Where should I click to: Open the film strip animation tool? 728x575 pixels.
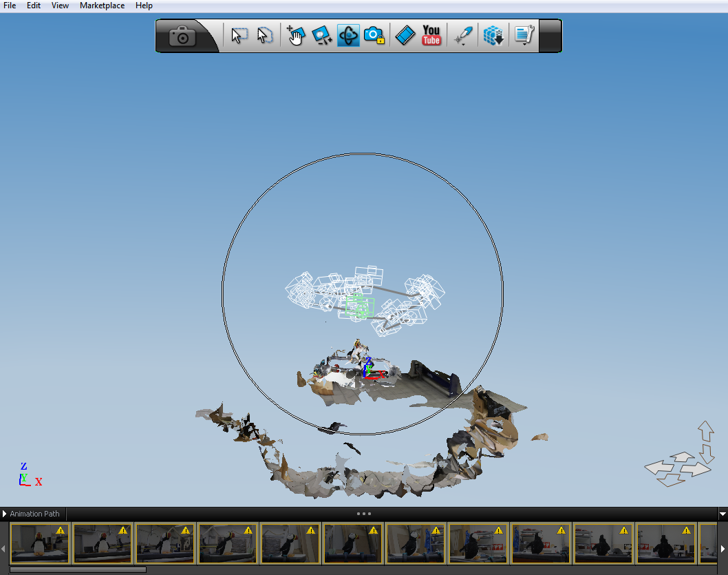click(405, 35)
